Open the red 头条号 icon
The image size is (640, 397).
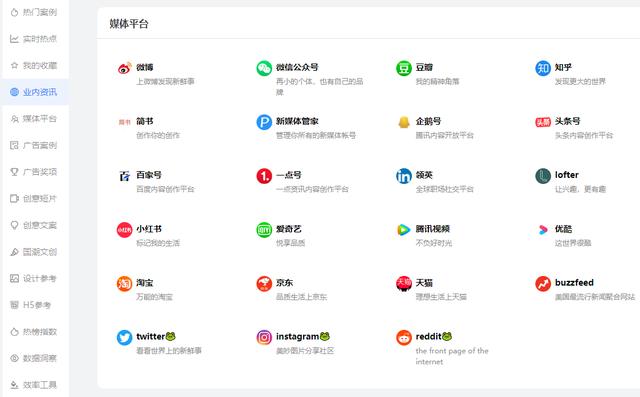[543, 122]
